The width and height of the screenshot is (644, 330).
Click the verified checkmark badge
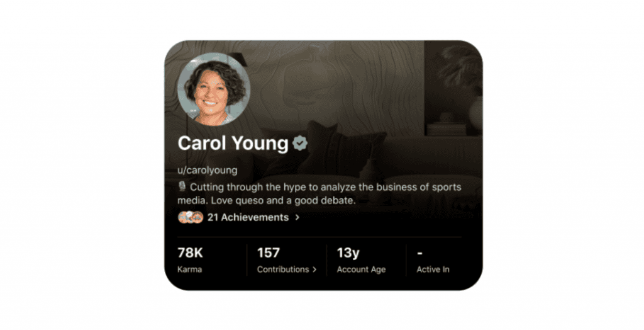click(300, 143)
